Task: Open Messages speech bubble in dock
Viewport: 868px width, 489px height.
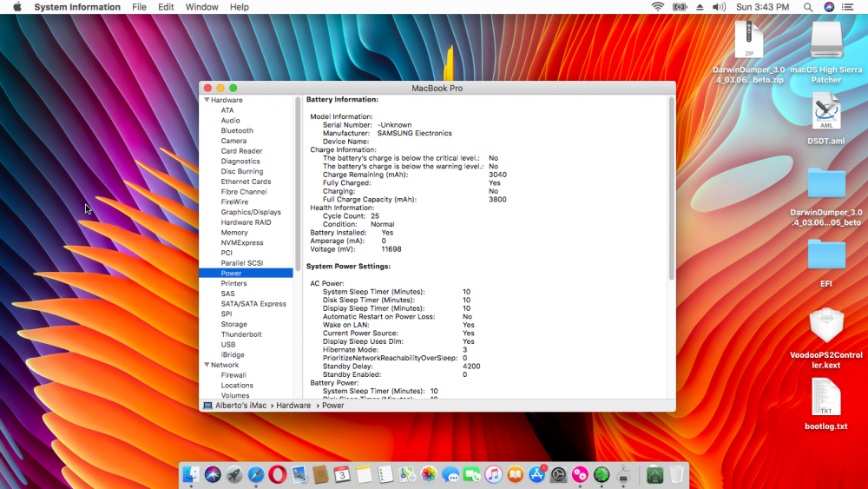Action: [x=450, y=474]
